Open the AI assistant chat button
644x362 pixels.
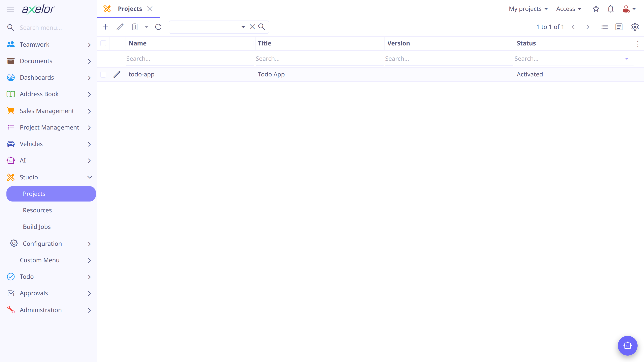627,346
